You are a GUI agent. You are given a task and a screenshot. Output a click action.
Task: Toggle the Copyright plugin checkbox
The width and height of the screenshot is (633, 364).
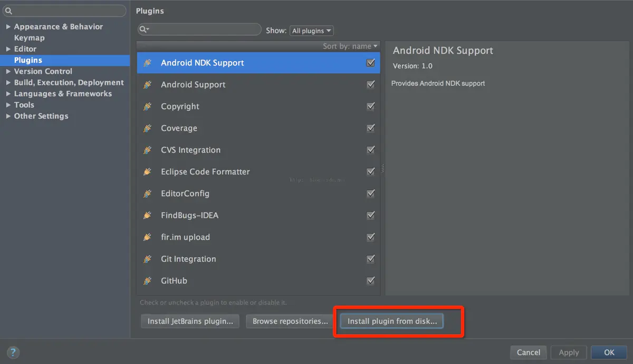[370, 107]
